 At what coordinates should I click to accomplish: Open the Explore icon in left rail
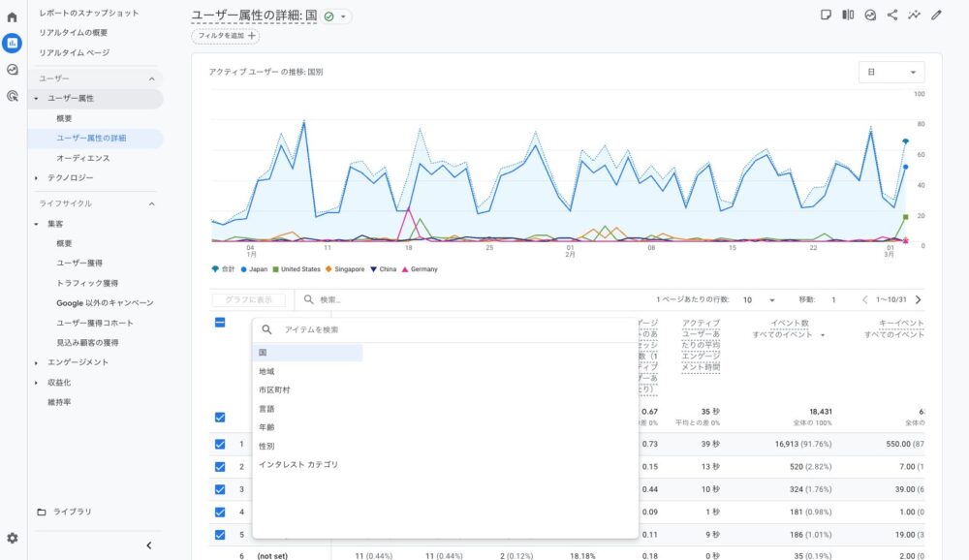[x=12, y=70]
